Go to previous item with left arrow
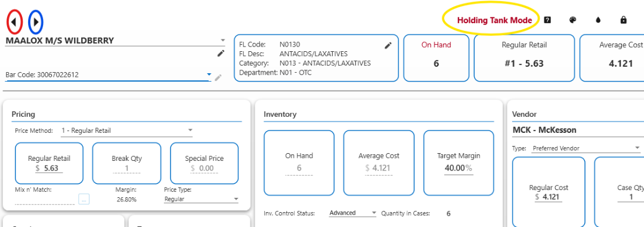 [x=15, y=22]
